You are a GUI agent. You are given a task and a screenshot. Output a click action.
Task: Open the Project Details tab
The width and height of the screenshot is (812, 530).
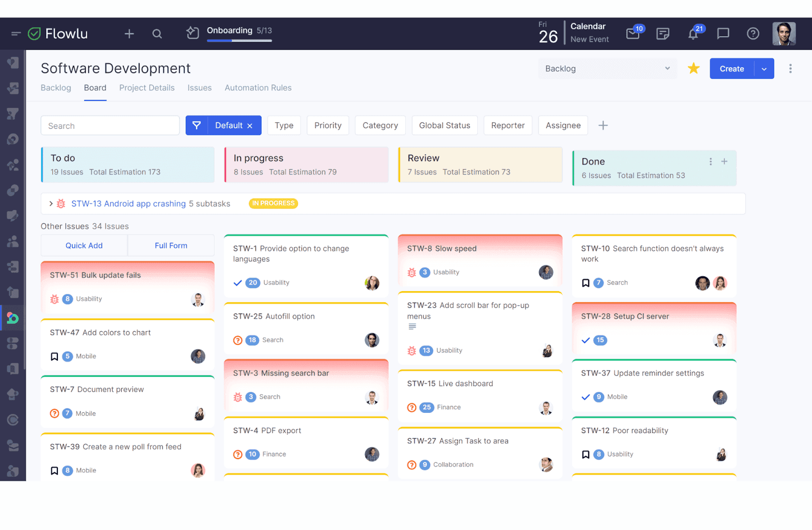click(x=147, y=88)
